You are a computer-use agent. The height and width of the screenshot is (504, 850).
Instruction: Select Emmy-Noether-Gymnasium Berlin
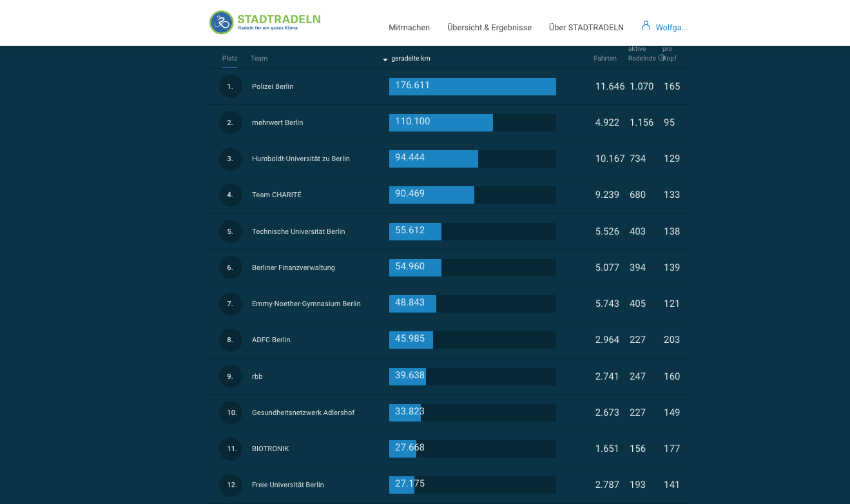pos(306,304)
